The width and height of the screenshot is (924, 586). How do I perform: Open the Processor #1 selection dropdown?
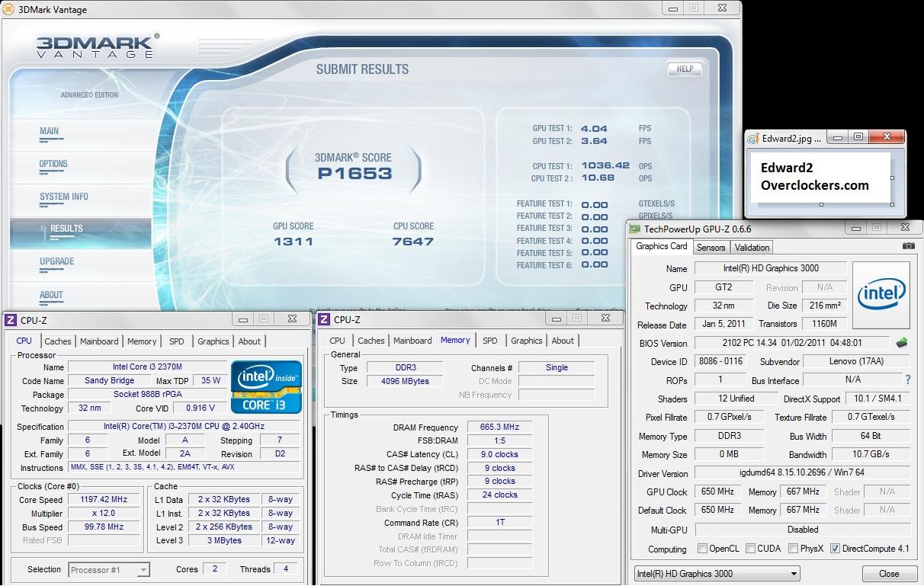109,569
